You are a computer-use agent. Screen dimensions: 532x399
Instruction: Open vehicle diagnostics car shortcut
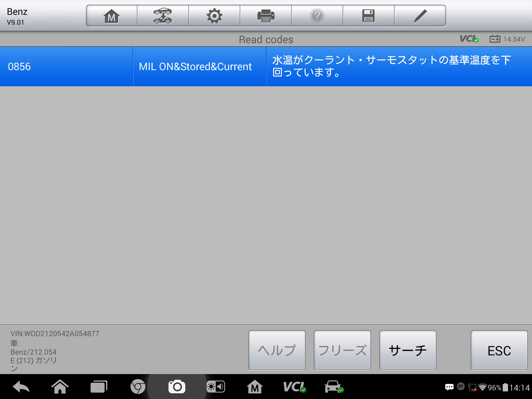334,387
